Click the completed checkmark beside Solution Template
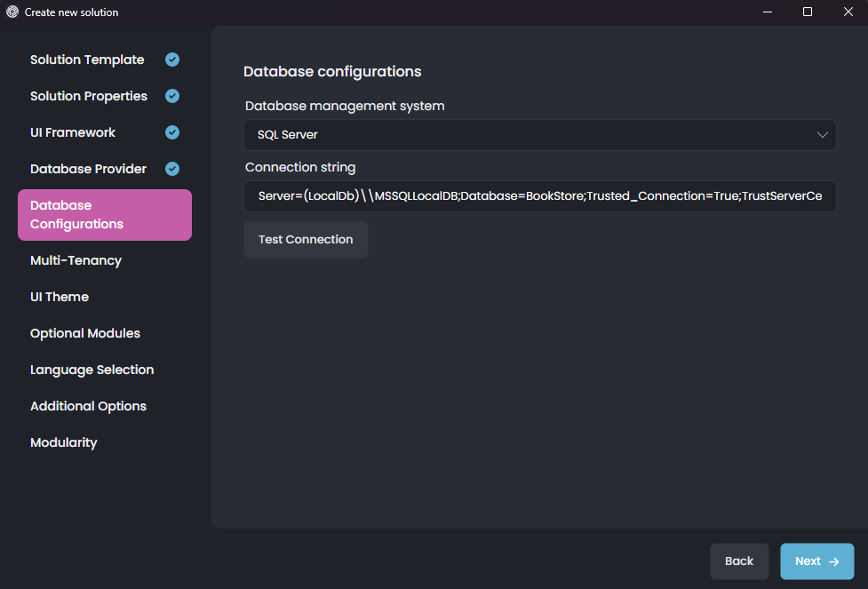Viewport: 868px width, 589px height. pos(171,60)
